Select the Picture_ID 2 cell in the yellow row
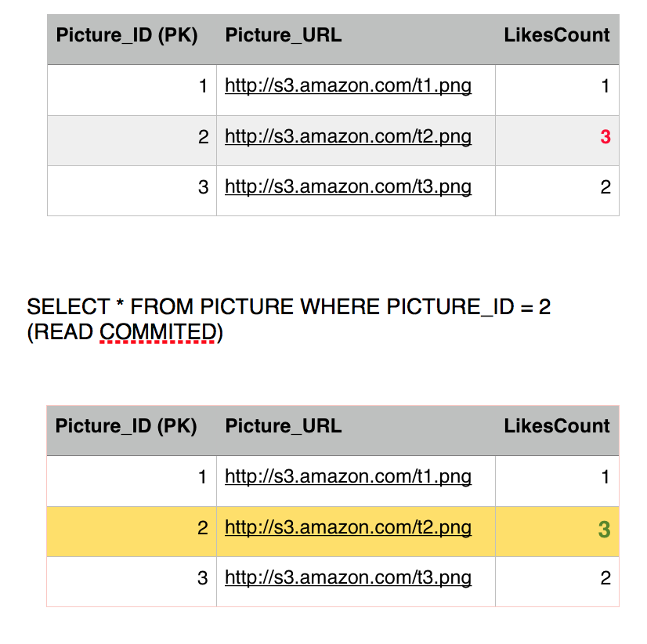This screenshot has height=644, width=647. coord(132,529)
